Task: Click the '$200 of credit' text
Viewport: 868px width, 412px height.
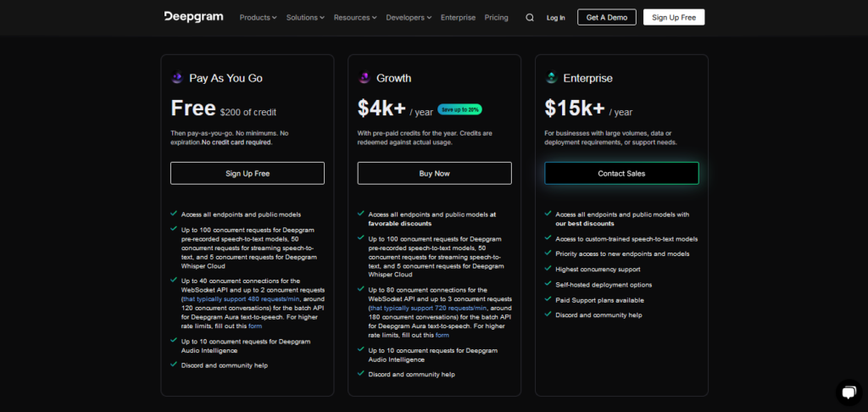Action: pyautogui.click(x=248, y=113)
